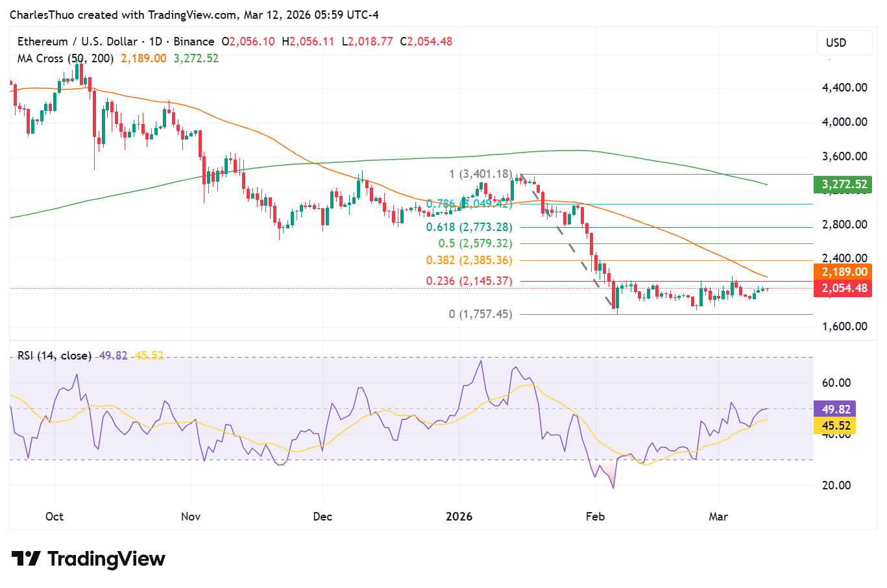Viewport: 887px width, 588px height.
Task: Click the 4,400.00 label on the price axis
Action: point(844,88)
